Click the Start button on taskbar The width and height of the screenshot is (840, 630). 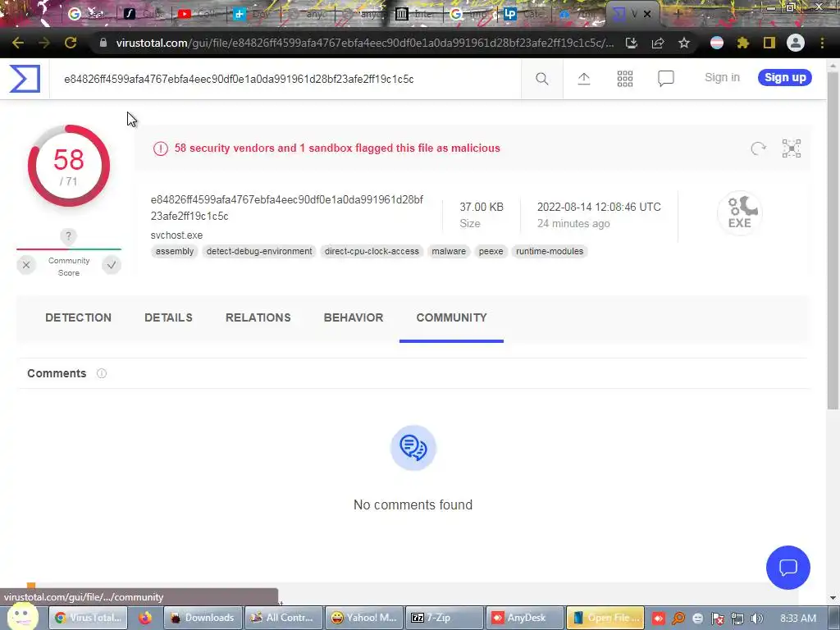(x=22, y=617)
